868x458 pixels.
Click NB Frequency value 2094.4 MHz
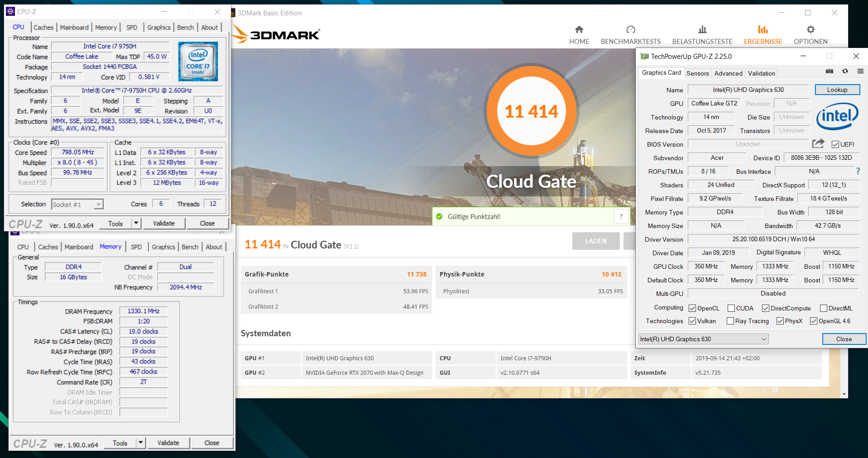coord(185,287)
